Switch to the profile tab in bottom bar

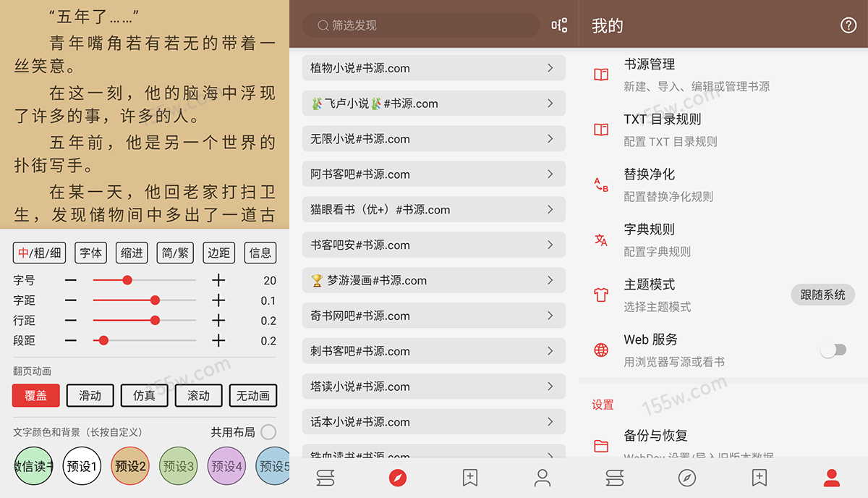[831, 478]
